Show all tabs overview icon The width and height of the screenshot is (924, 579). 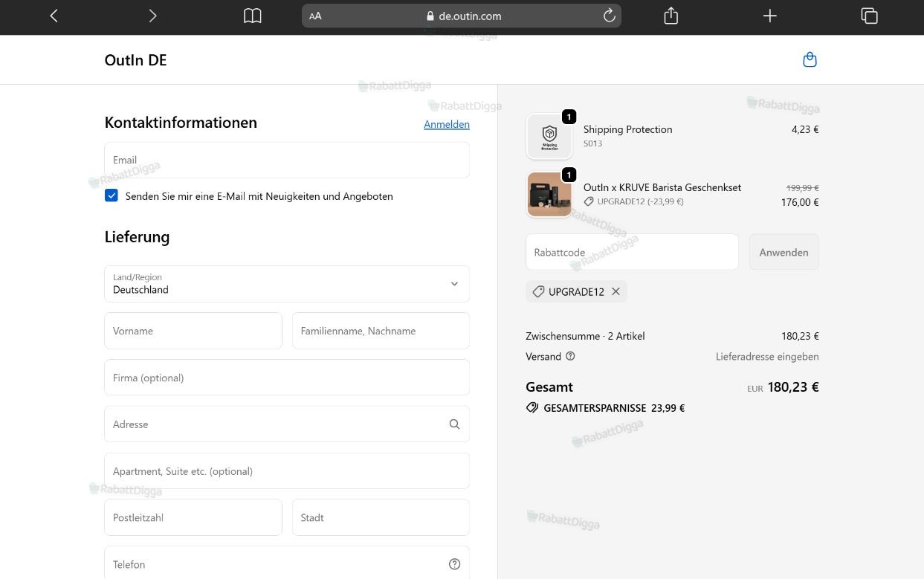point(869,16)
